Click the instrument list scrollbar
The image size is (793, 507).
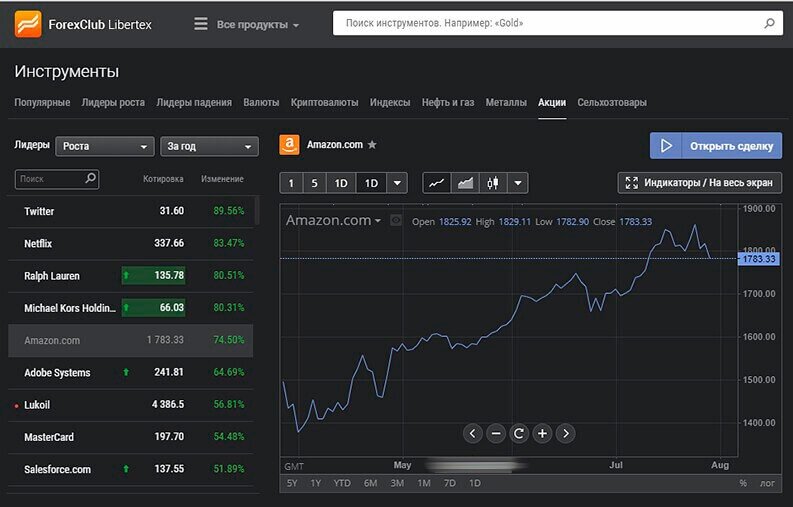pyautogui.click(x=257, y=210)
